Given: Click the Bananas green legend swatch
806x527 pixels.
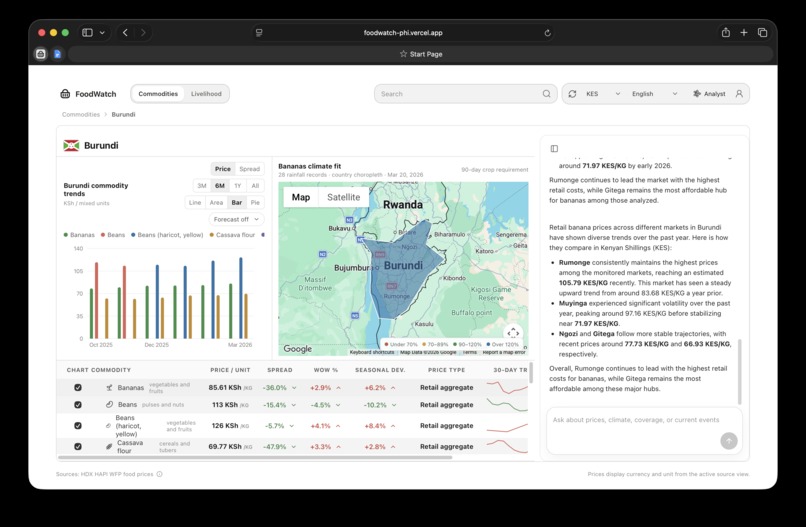Looking at the screenshot, I should pyautogui.click(x=66, y=235).
